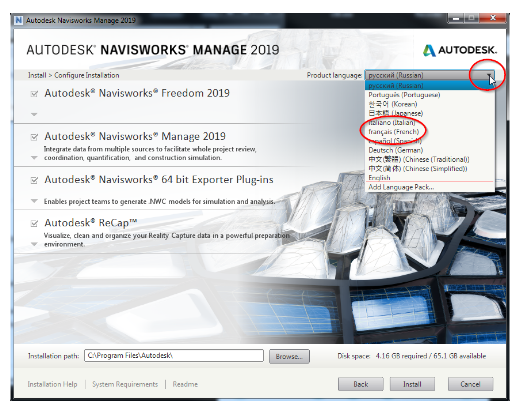Viewport: 522px width, 410px height.
Task: Select français (French) language
Action: pyautogui.click(x=430, y=132)
